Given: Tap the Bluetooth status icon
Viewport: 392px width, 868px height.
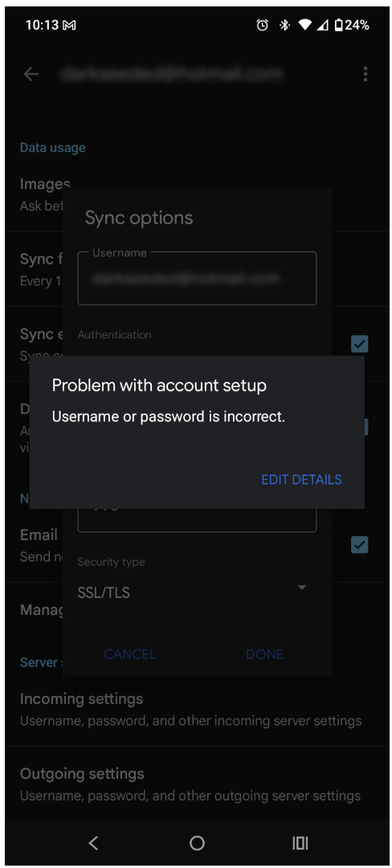Looking at the screenshot, I should pos(284,25).
